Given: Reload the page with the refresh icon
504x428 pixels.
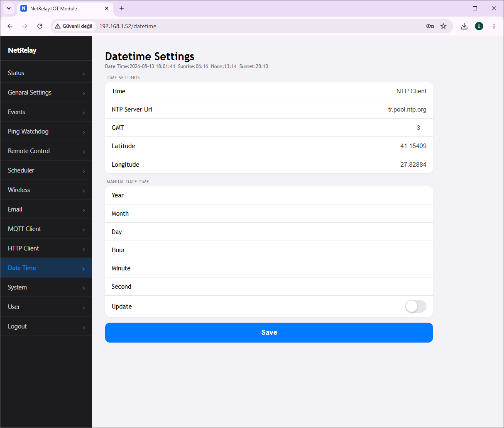Looking at the screenshot, I should (40, 26).
